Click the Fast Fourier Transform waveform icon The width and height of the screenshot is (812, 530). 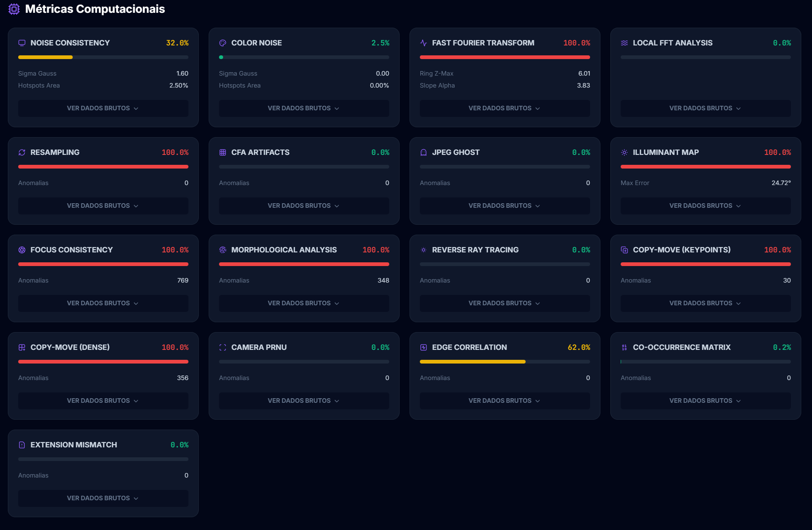[424, 43]
